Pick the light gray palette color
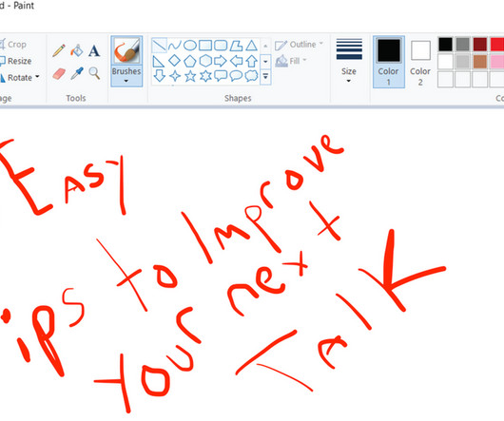The height and width of the screenshot is (421, 504). 462,62
